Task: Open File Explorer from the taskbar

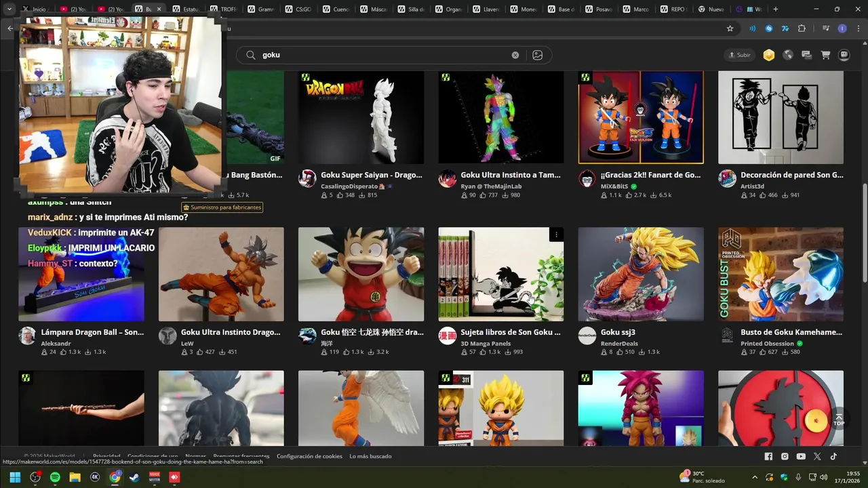Action: [75, 477]
